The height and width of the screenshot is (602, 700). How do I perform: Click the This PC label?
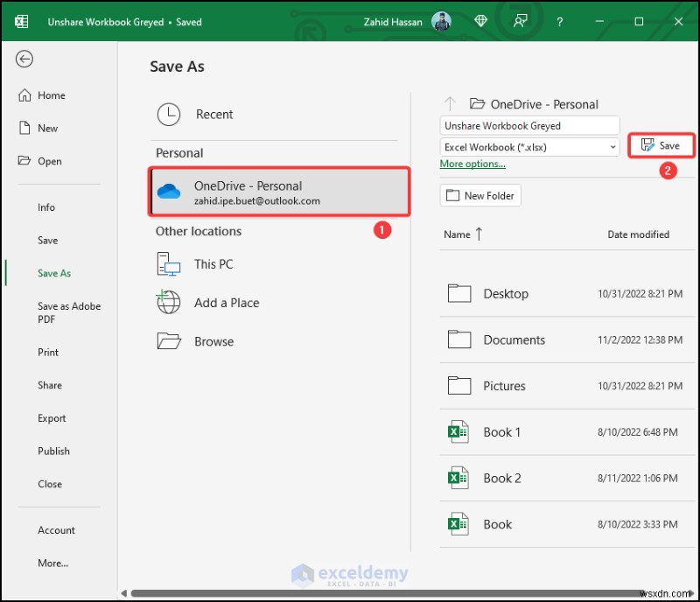click(x=213, y=264)
